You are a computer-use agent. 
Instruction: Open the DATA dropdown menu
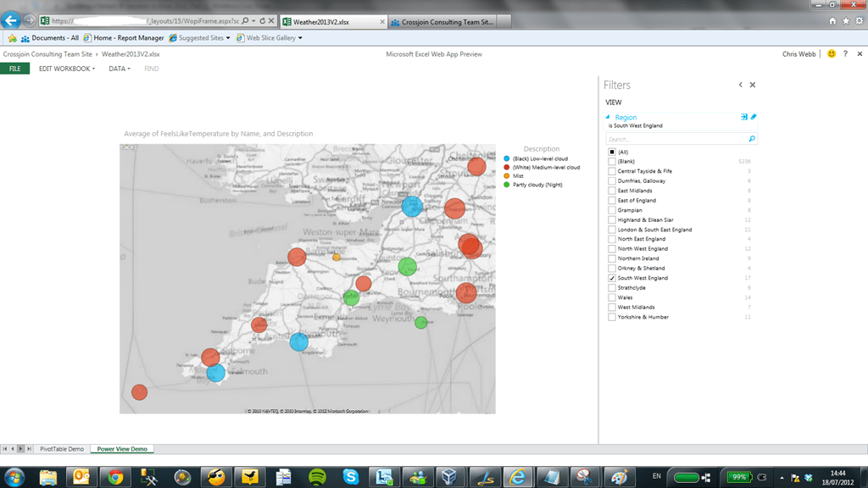coord(119,69)
